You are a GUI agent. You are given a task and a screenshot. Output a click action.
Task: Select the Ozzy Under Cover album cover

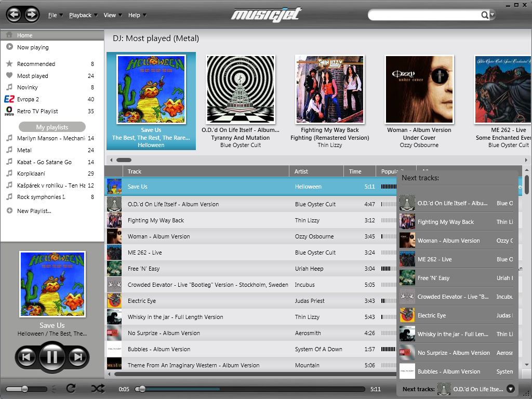[419, 89]
